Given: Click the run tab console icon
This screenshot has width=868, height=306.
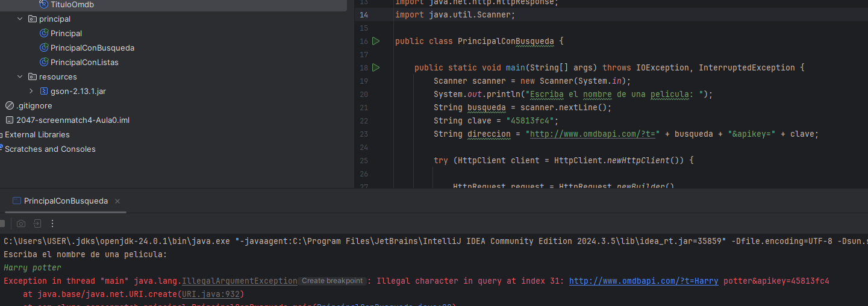Looking at the screenshot, I should (x=17, y=201).
